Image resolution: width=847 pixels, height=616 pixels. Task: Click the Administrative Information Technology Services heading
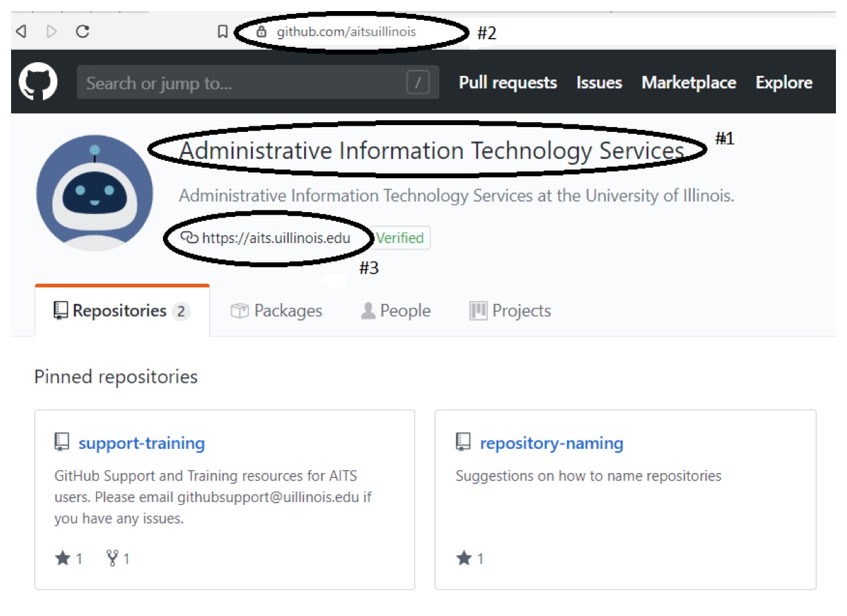click(x=432, y=151)
